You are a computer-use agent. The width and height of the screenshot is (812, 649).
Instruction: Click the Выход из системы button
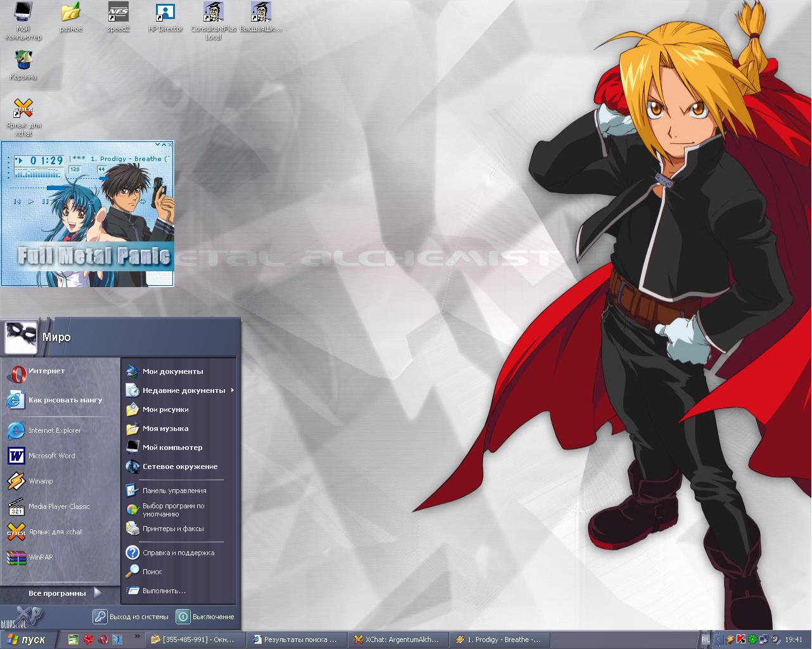tap(131, 617)
